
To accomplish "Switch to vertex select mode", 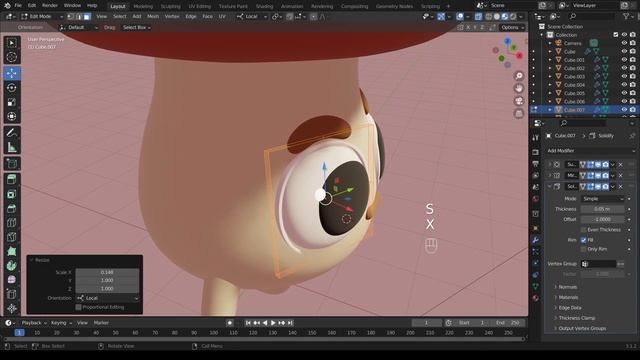I will [x=71, y=17].
